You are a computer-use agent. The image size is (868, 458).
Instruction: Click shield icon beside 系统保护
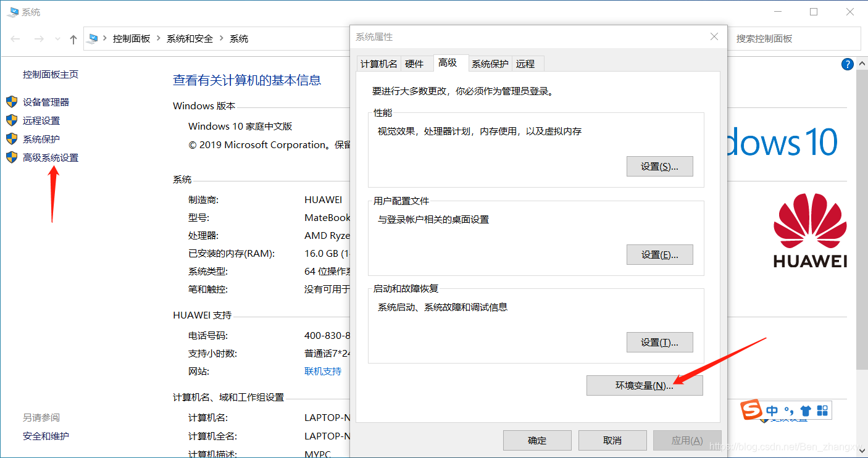tap(12, 139)
